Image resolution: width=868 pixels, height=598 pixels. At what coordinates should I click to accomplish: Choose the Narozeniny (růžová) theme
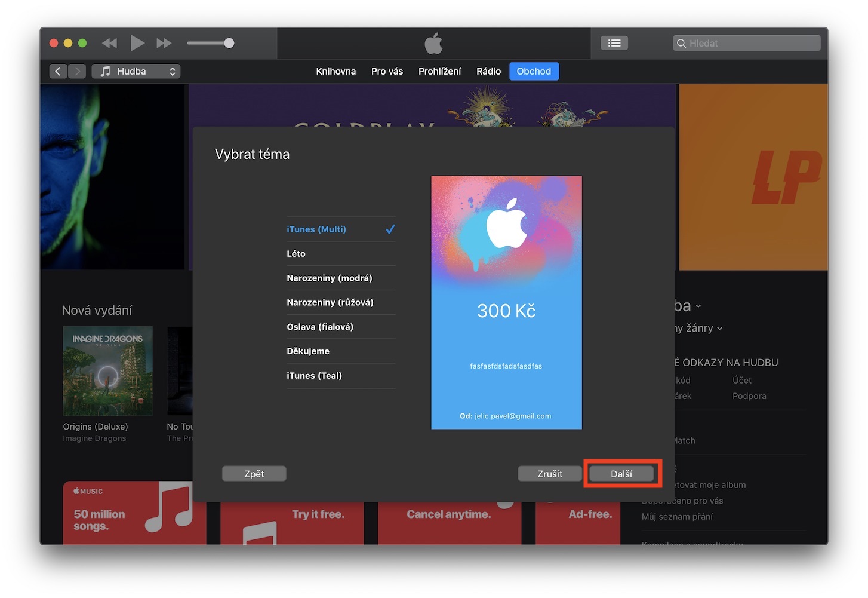click(x=341, y=303)
